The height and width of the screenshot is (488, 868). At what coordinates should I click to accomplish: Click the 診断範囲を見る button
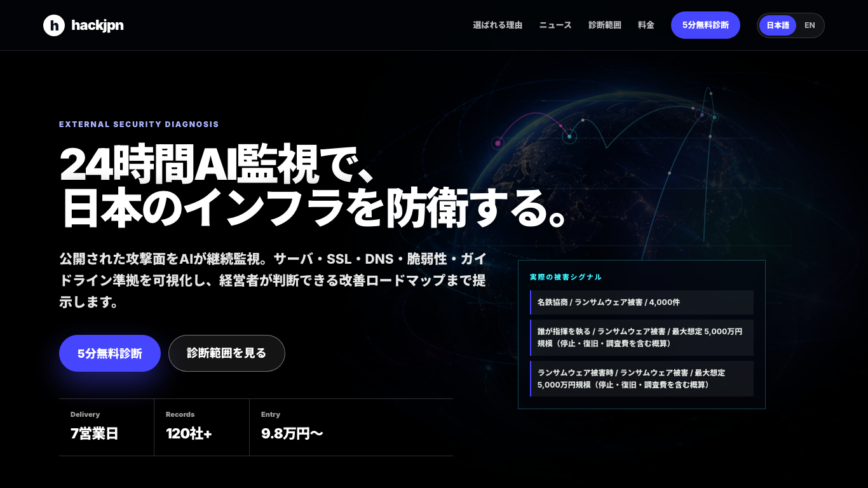tap(227, 353)
